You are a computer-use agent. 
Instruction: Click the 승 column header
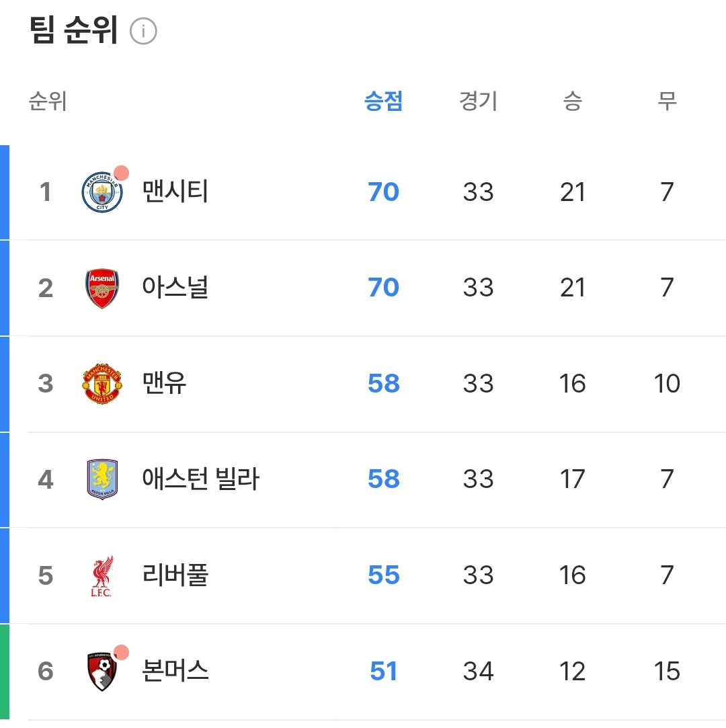572,102
